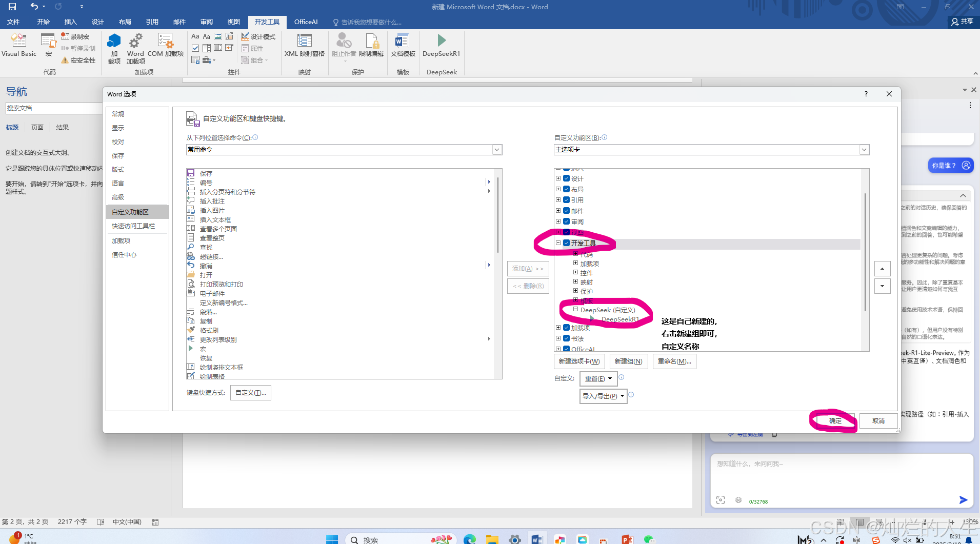Select 插入图片 in commands list
The image size is (980, 544).
click(x=212, y=210)
